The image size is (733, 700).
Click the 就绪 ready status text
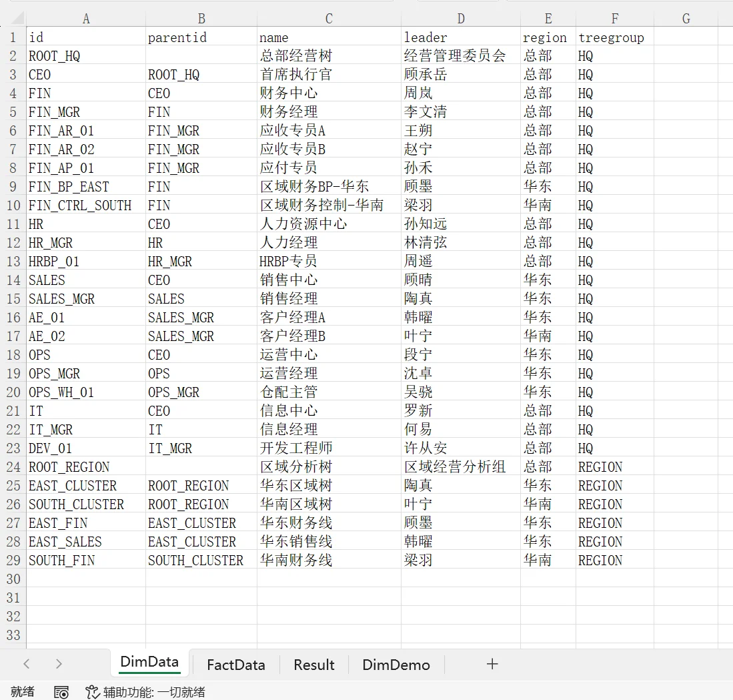point(23,692)
